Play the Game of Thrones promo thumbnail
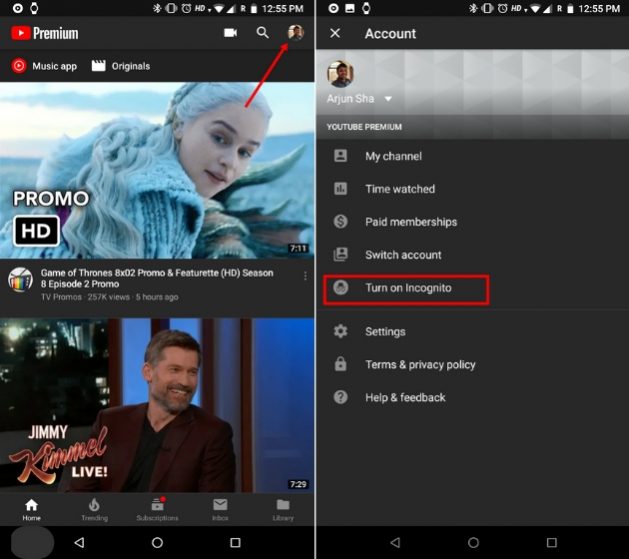Image resolution: width=629 pixels, height=559 pixels. point(157,170)
